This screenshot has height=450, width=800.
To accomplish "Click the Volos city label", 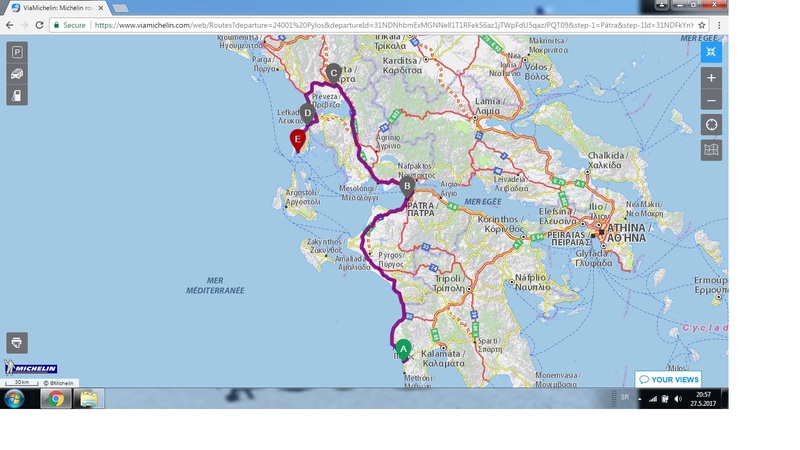I will click(537, 71).
